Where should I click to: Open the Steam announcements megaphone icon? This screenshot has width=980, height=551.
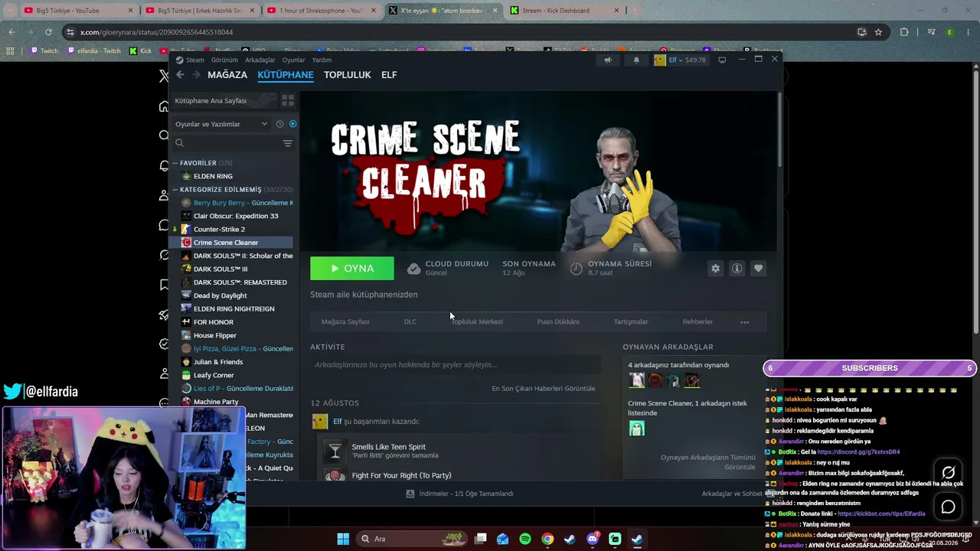click(608, 60)
